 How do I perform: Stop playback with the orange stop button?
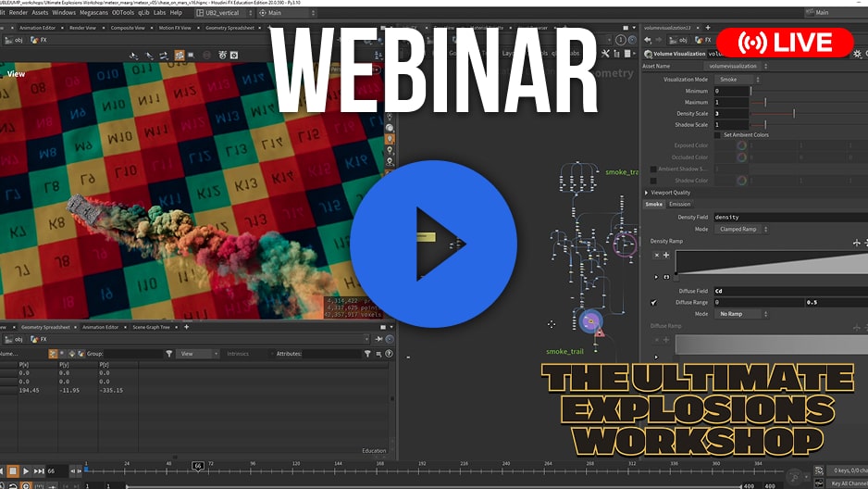click(x=12, y=471)
